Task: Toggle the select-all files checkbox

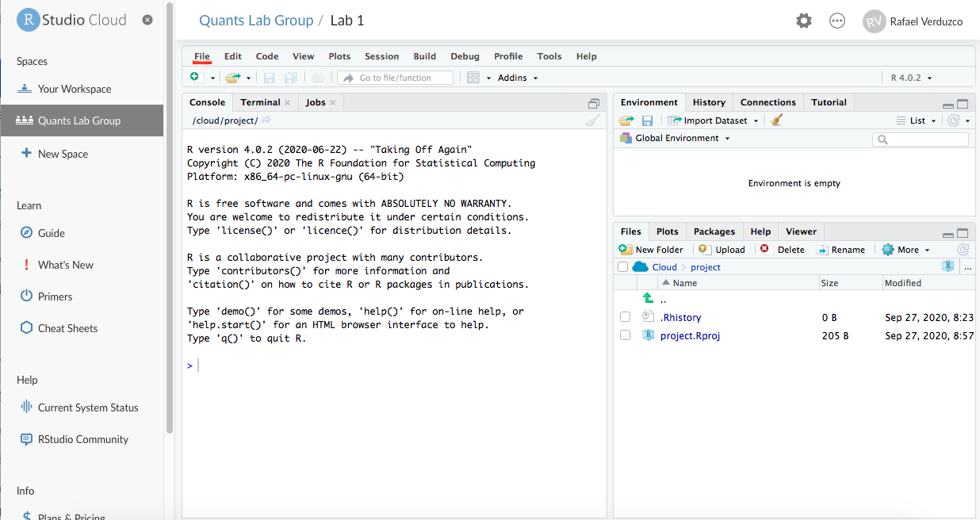Action: 622,267
